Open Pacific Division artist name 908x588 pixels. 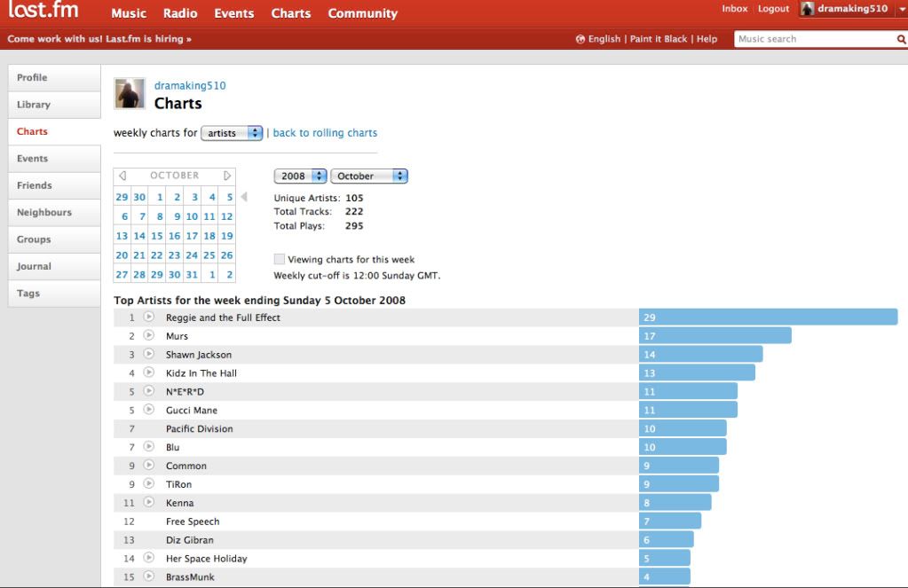coord(199,429)
